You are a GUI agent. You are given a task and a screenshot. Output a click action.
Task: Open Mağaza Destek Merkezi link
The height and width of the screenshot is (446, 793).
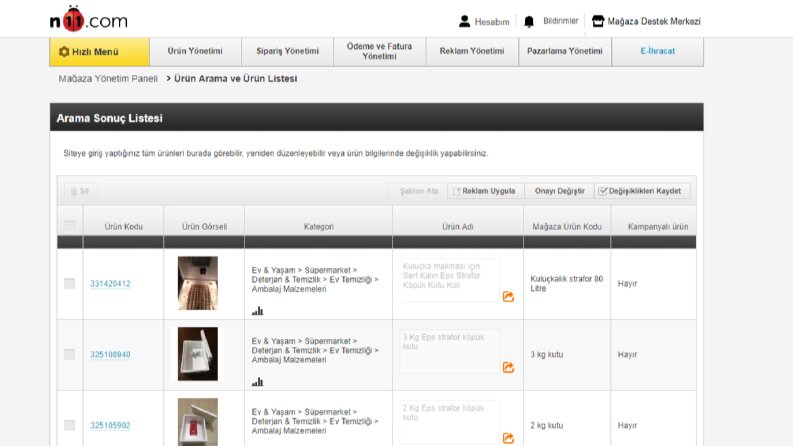tap(654, 21)
